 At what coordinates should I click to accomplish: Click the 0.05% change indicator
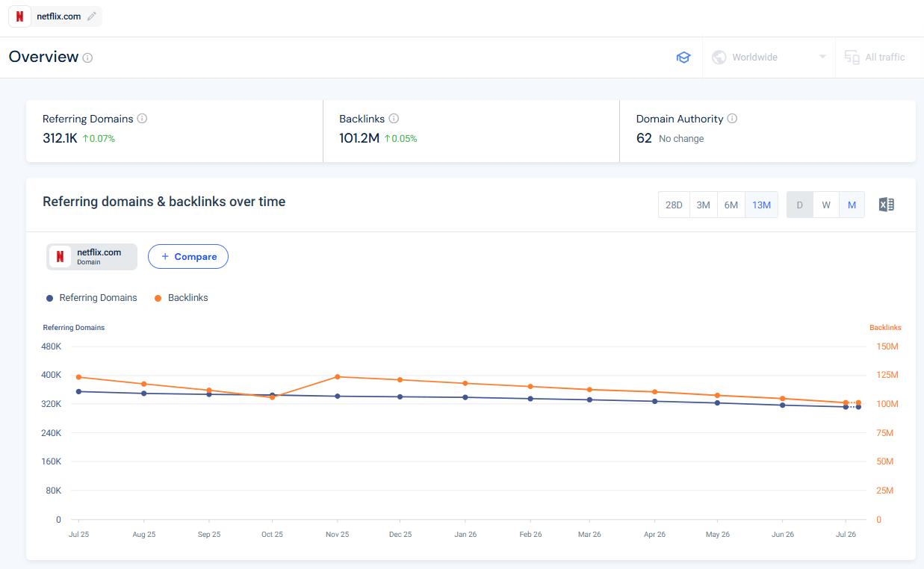point(400,139)
